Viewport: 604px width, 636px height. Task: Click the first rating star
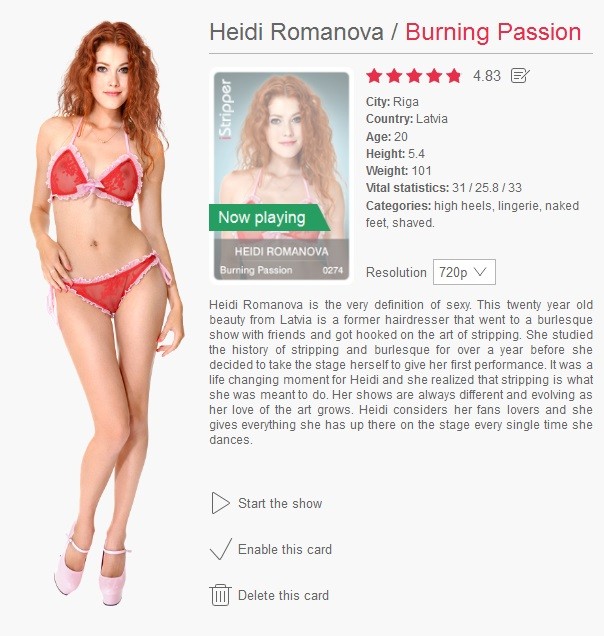point(374,75)
